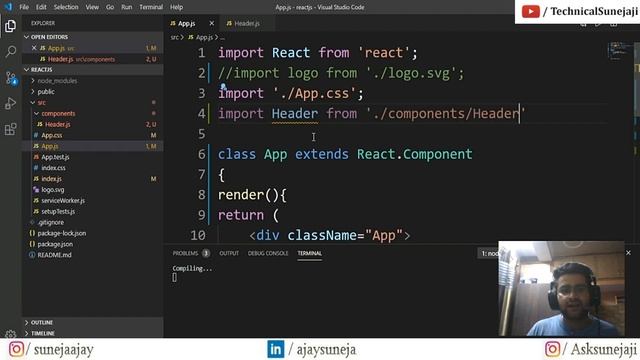Open index.js file
Screen dimensions: 640x360
(x=93, y=179)
